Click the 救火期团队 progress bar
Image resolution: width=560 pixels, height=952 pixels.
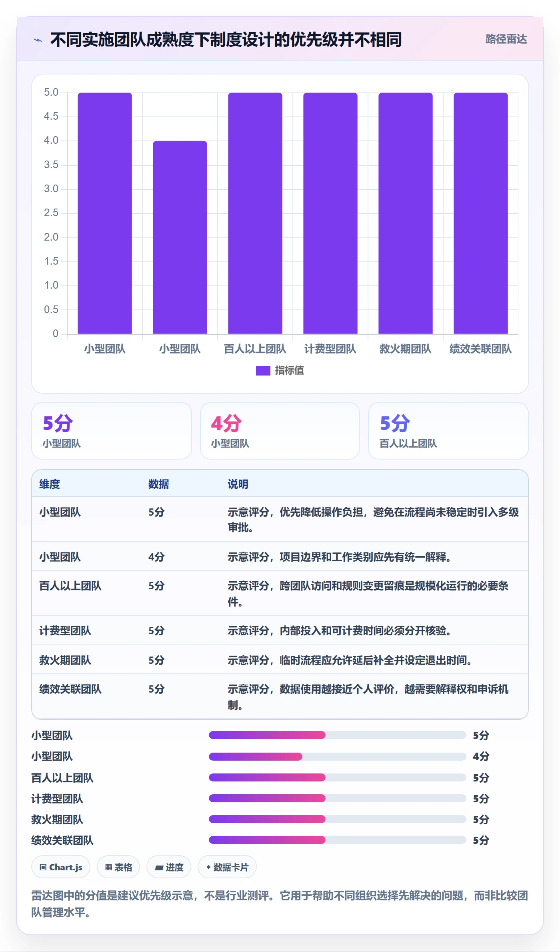pos(337,819)
